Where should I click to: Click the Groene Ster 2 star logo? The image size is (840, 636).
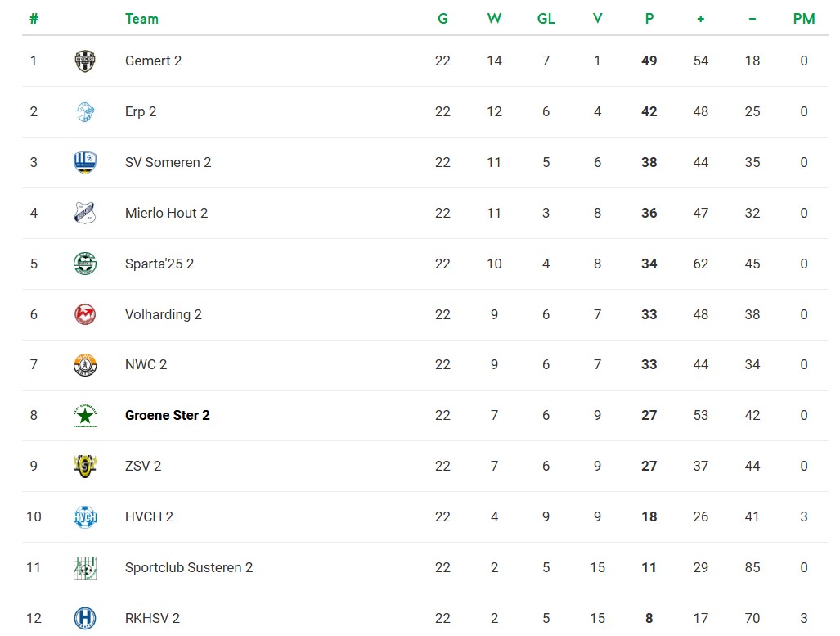(x=84, y=416)
